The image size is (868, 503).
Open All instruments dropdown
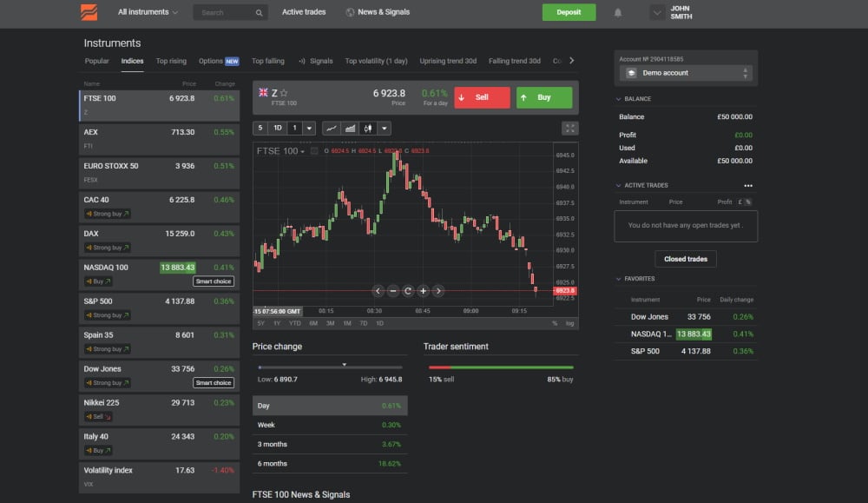click(x=148, y=12)
